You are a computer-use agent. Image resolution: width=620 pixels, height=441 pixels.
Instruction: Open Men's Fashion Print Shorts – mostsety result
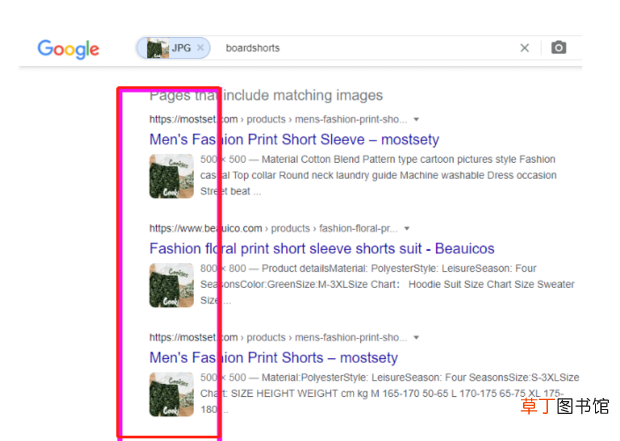274,358
